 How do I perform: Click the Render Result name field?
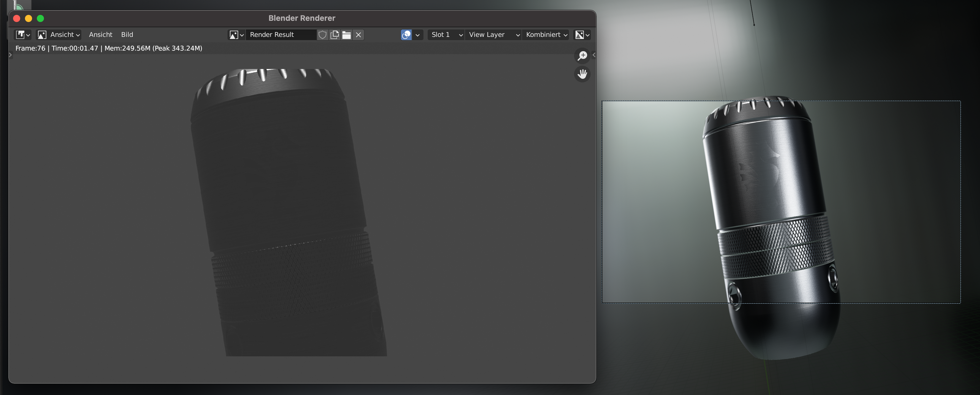[281, 35]
